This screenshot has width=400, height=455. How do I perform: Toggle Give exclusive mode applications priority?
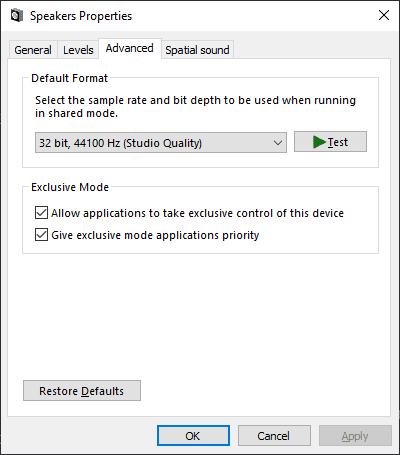pos(41,235)
